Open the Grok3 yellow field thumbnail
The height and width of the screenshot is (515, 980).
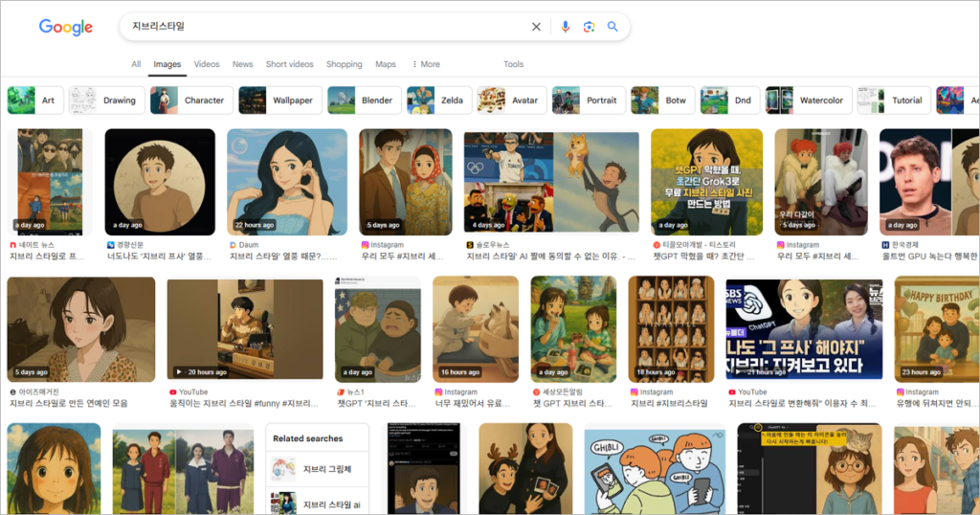(x=707, y=182)
